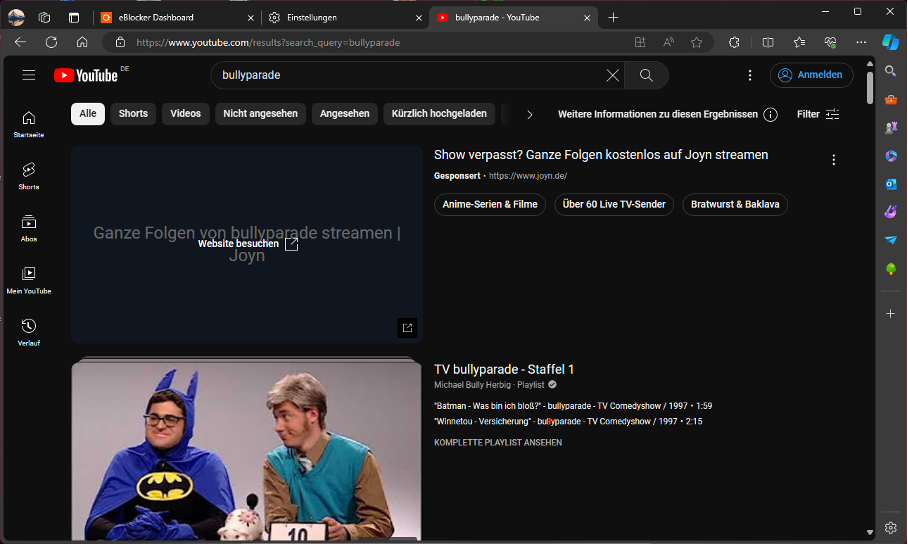Open Michael Bully Herbig channel link
The image size is (908, 544).
click(x=473, y=385)
